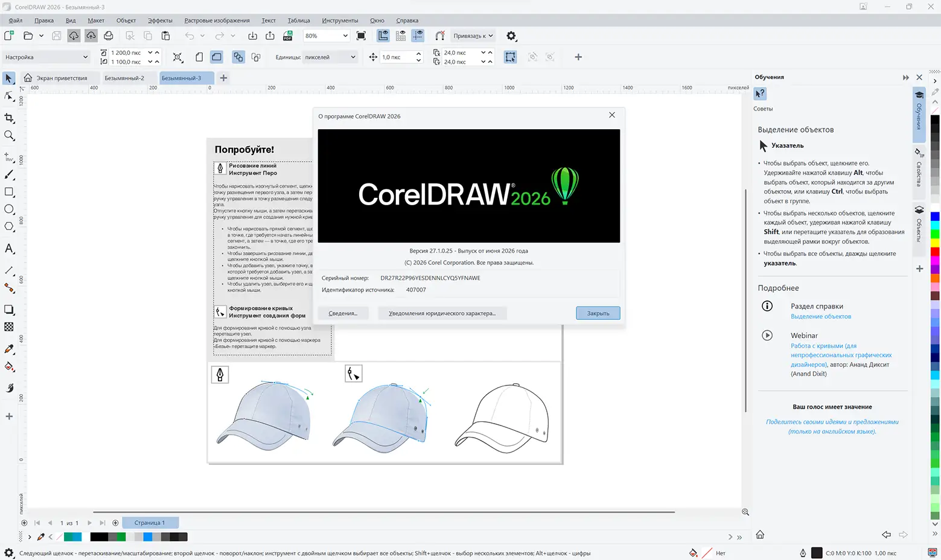Select the Freehand drawing tool
The width and height of the screenshot is (941, 560).
click(9, 157)
